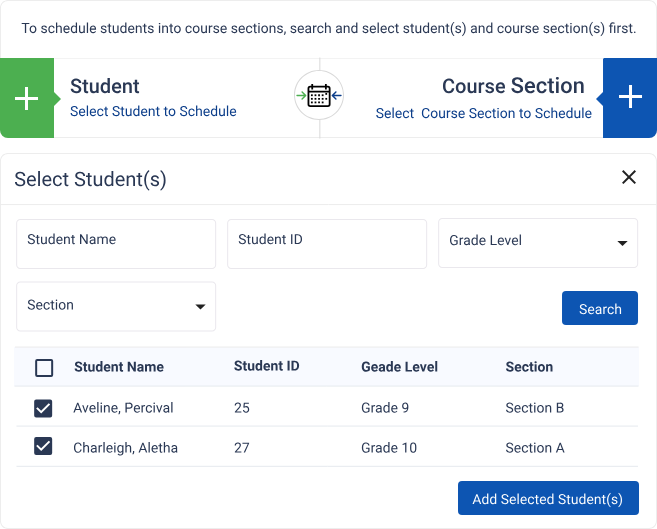Close the Select Student(s) panel
657x529 pixels.
pos(629,177)
